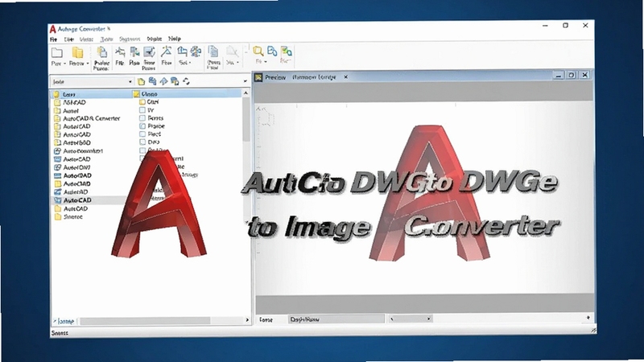Click the blue copy pages icon in browser bar

tap(152, 81)
